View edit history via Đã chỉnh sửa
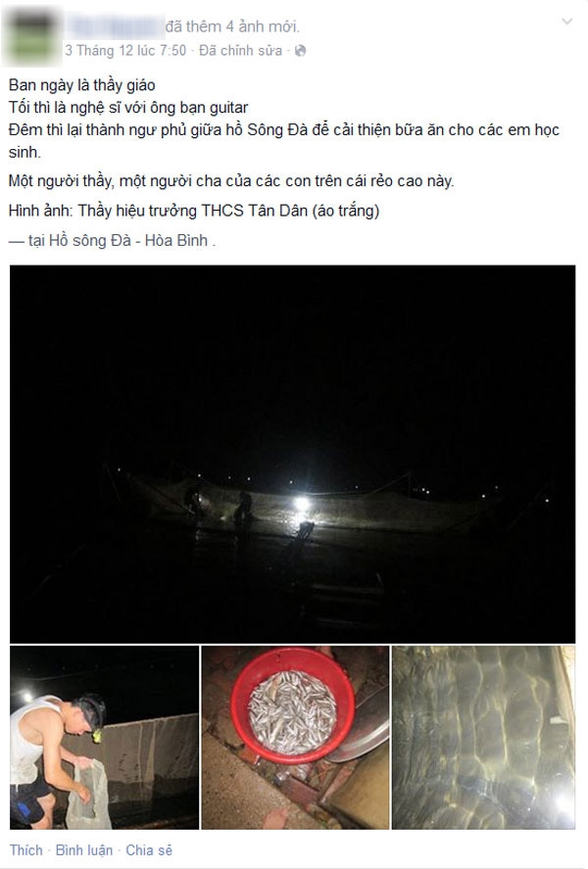This screenshot has height=869, width=588. point(240,51)
